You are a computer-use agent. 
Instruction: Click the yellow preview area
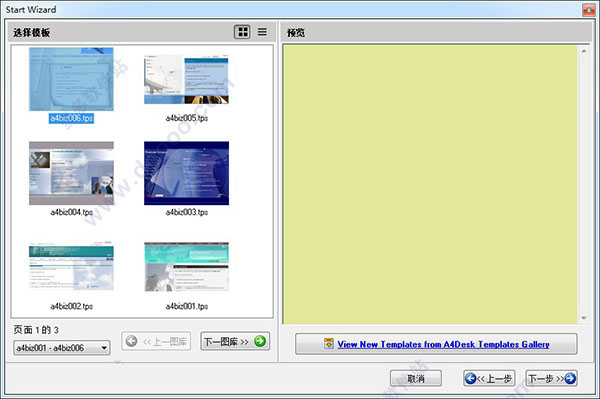[430, 184]
